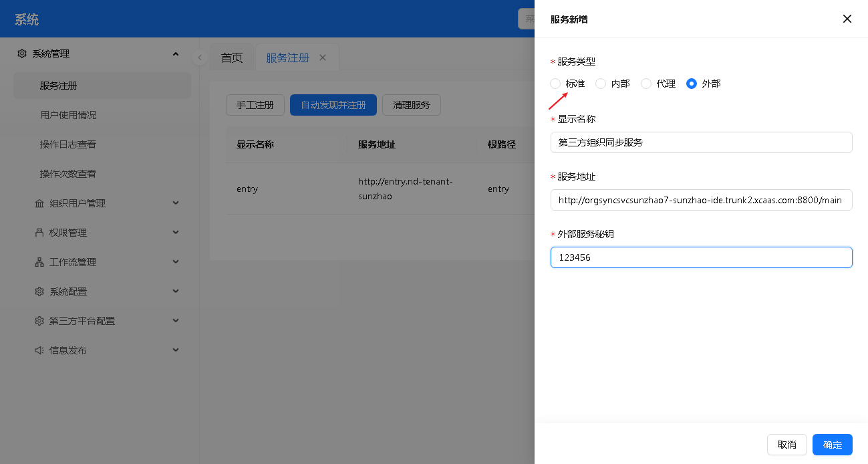Click the entry display name cell

[x=247, y=189]
